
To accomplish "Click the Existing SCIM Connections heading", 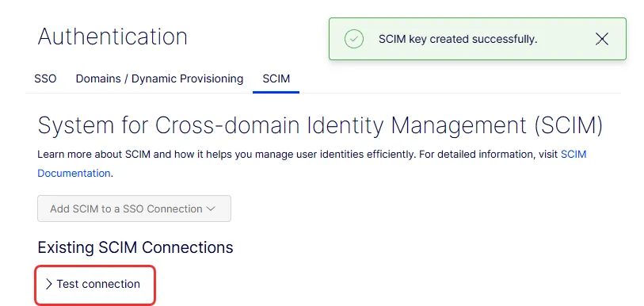I will tap(135, 247).
